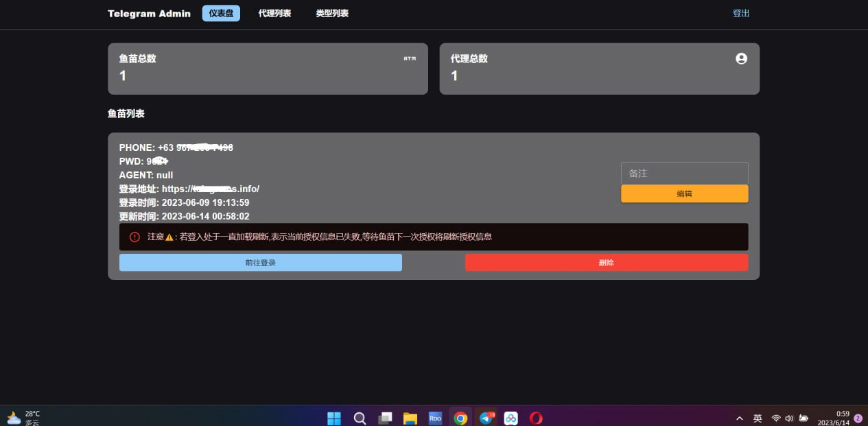Image resolution: width=868 pixels, height=426 pixels.
Task: Open Windows Search from the taskbar
Action: (360, 418)
